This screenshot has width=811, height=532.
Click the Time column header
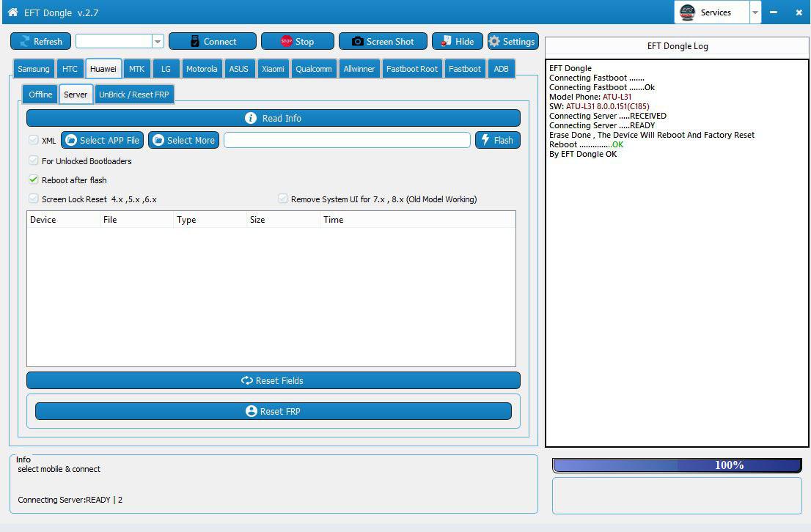(x=418, y=220)
